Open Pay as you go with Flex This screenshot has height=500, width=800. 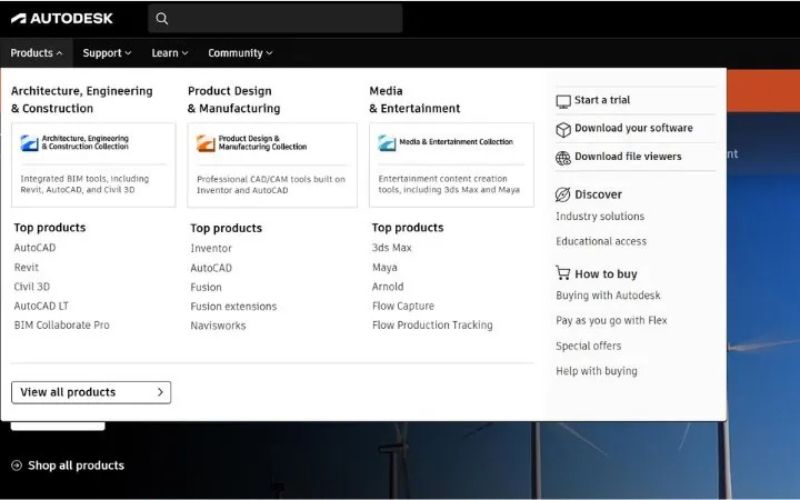click(x=612, y=320)
